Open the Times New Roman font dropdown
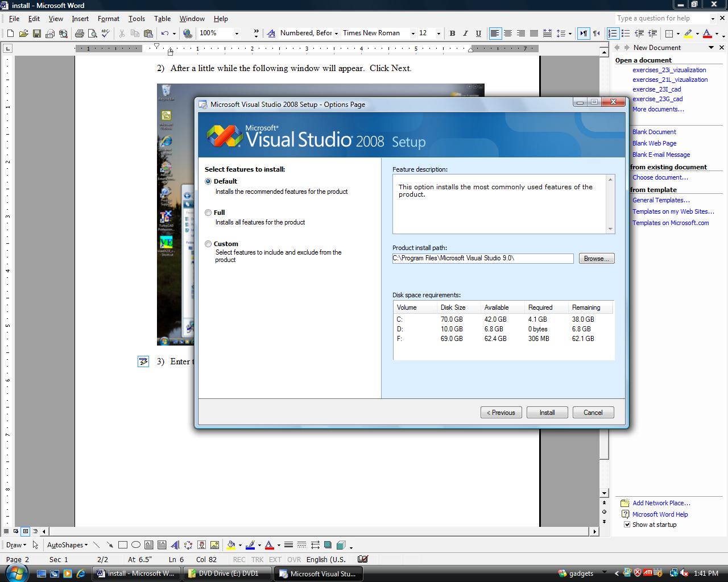728x582 pixels. 413,34
